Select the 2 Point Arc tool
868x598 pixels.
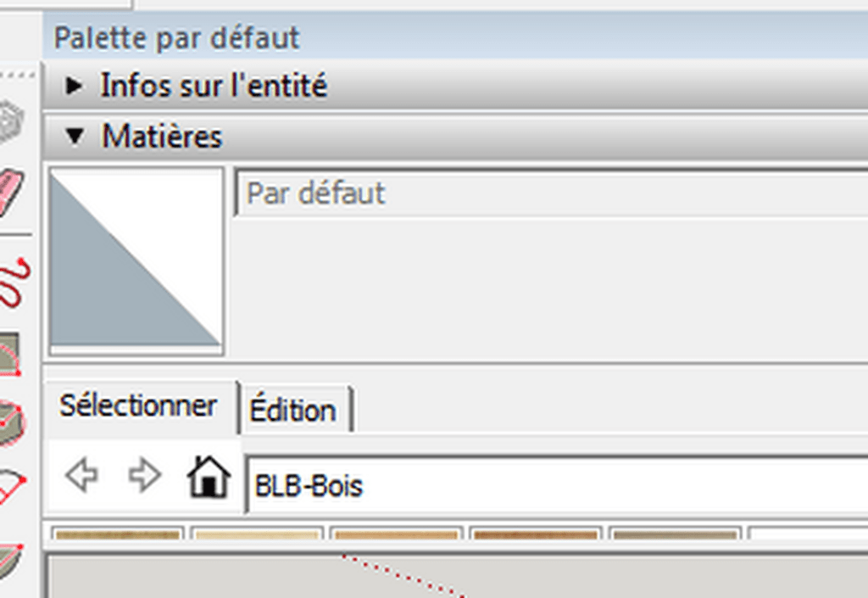(x=12, y=487)
